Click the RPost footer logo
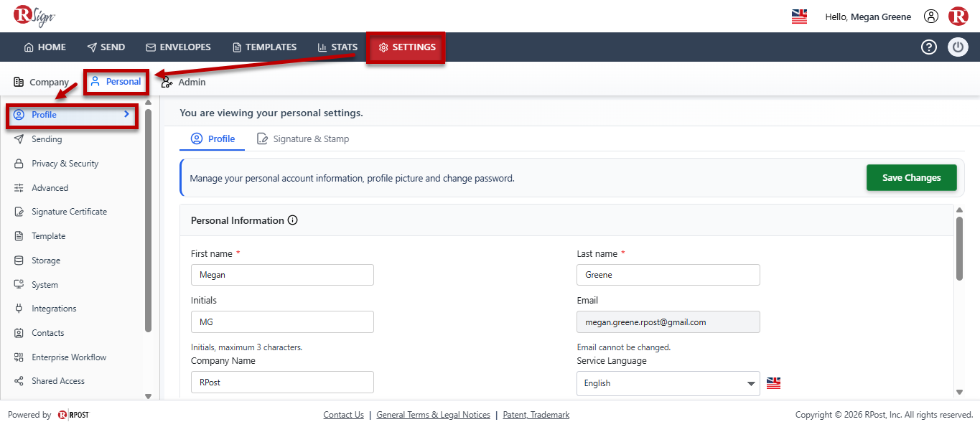The width and height of the screenshot is (980, 427). 73,415
